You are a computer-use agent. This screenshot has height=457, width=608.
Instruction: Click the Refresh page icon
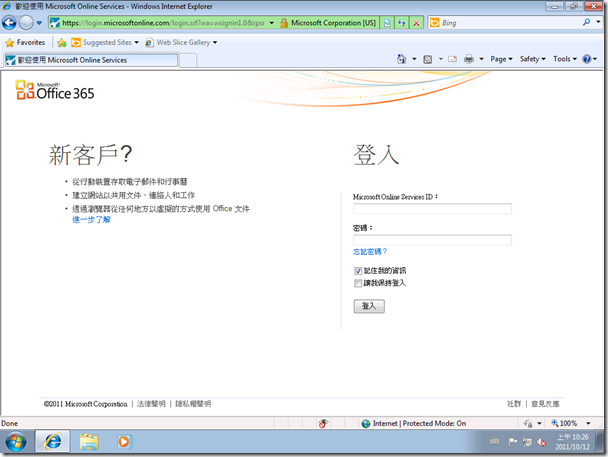click(401, 23)
